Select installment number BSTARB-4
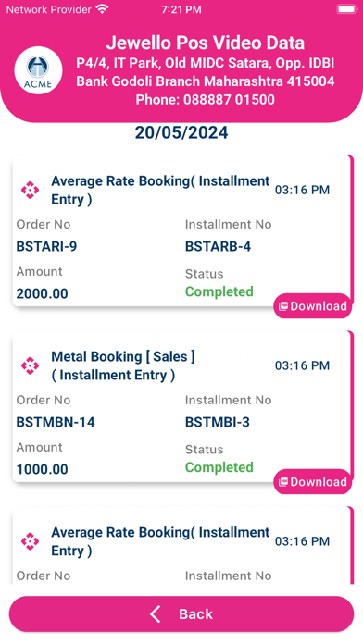 (x=218, y=246)
